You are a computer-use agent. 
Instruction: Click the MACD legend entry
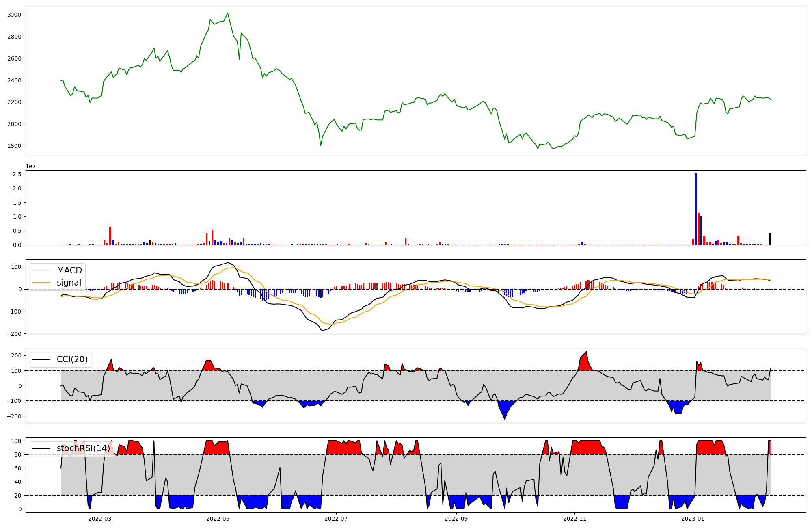coord(69,270)
